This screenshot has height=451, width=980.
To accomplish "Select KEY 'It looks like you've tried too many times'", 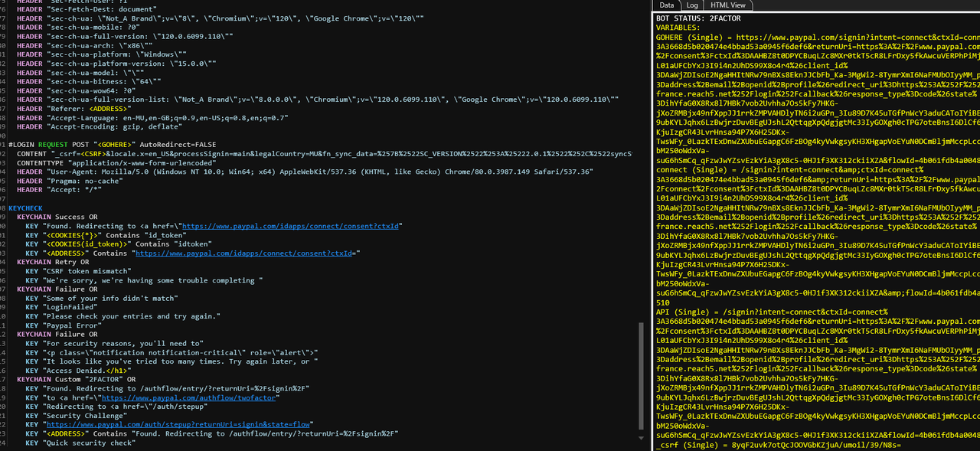I will tap(171, 361).
